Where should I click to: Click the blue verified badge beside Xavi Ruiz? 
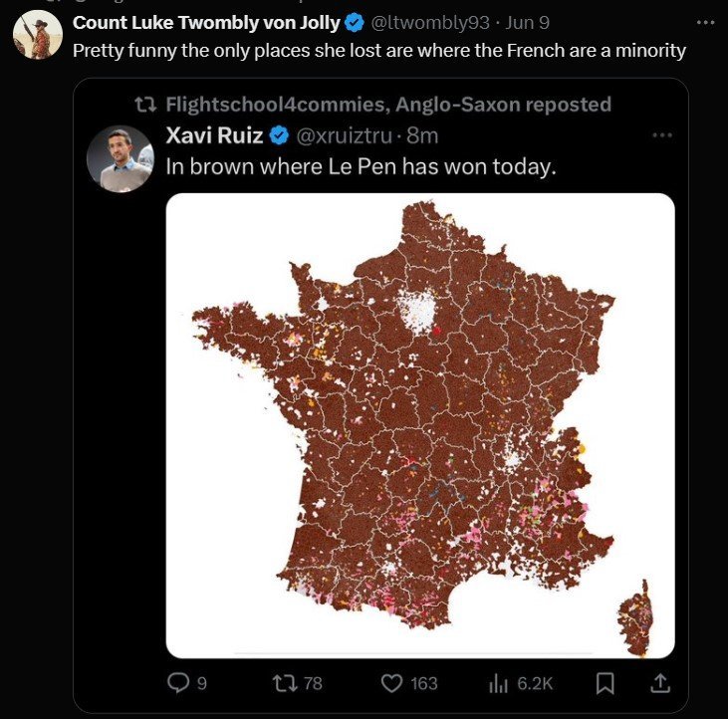click(x=280, y=135)
